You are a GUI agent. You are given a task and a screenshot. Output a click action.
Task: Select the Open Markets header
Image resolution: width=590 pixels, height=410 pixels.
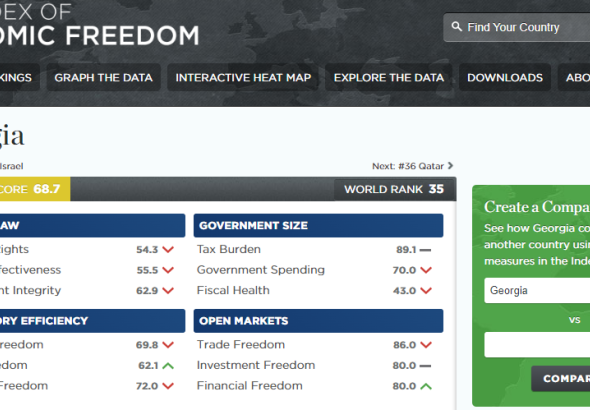pyautogui.click(x=318, y=321)
